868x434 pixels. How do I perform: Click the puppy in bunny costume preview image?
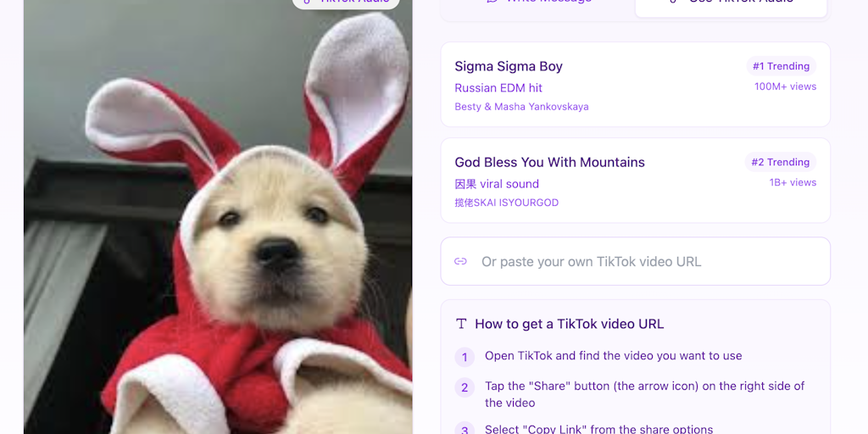click(218, 217)
